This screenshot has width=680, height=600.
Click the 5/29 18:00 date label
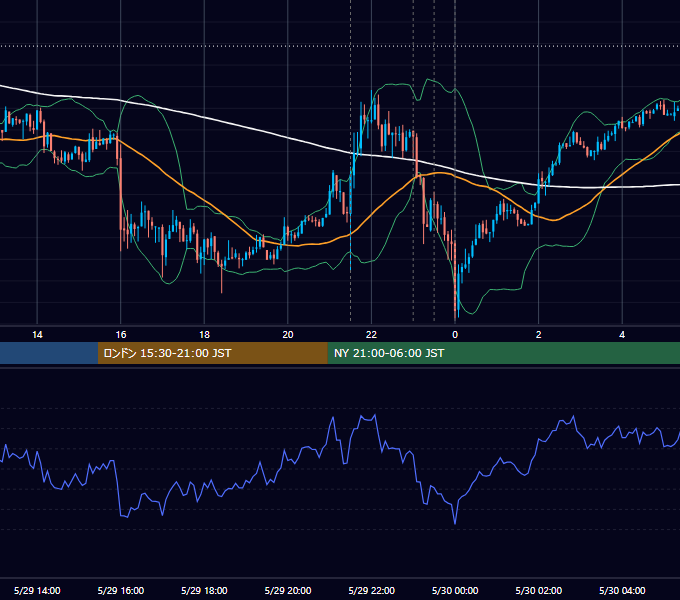tap(204, 590)
